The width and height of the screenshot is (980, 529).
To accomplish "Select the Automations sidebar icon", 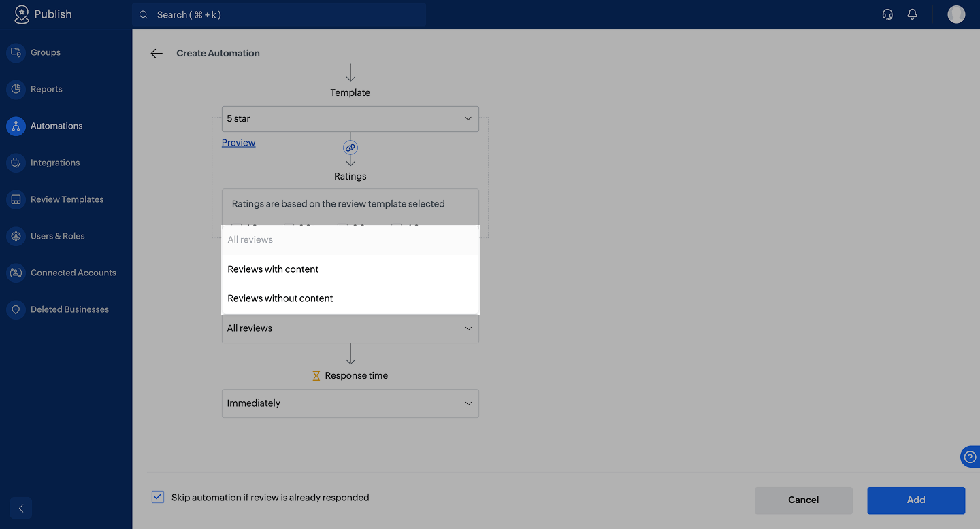I will 16,126.
